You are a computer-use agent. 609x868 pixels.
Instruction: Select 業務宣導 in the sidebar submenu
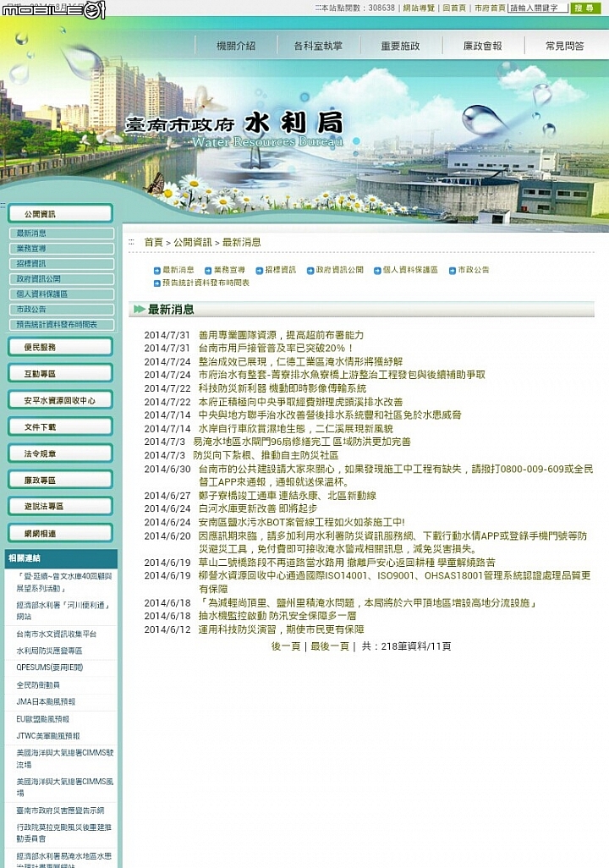(x=62, y=249)
